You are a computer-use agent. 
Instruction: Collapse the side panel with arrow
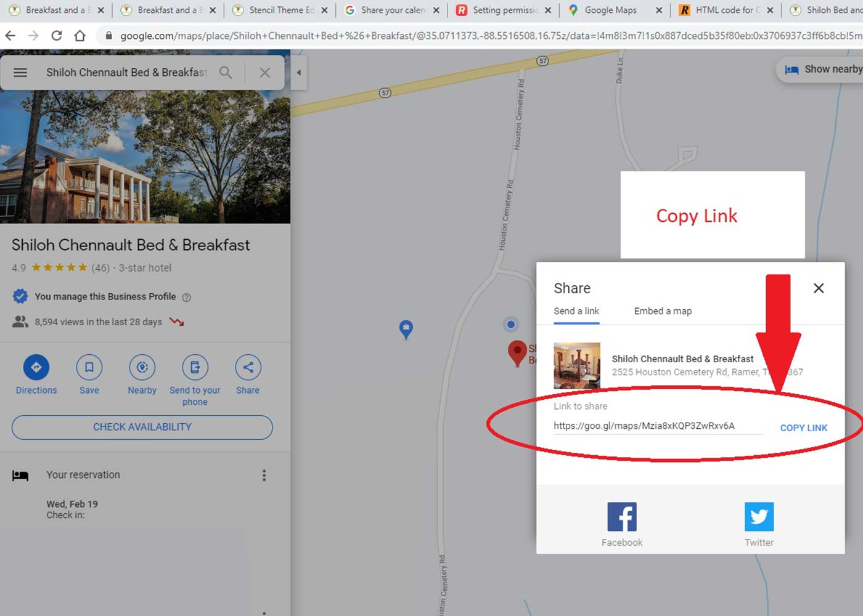click(299, 73)
